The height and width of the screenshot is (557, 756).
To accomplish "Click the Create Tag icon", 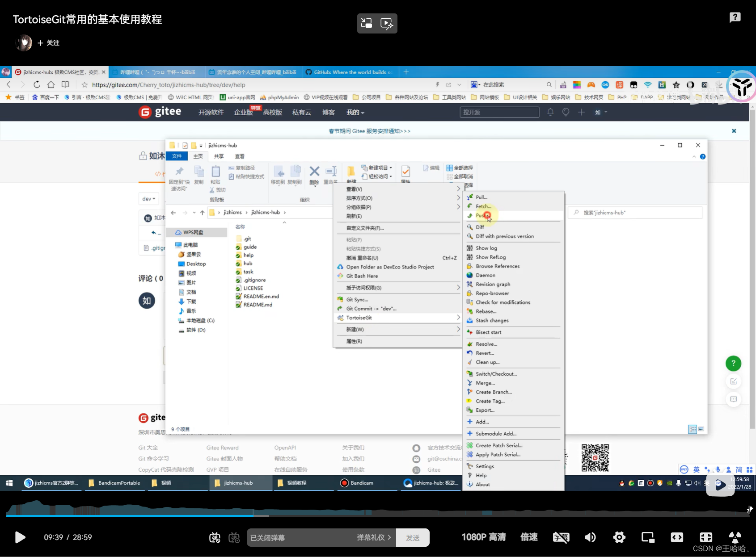I will (470, 401).
